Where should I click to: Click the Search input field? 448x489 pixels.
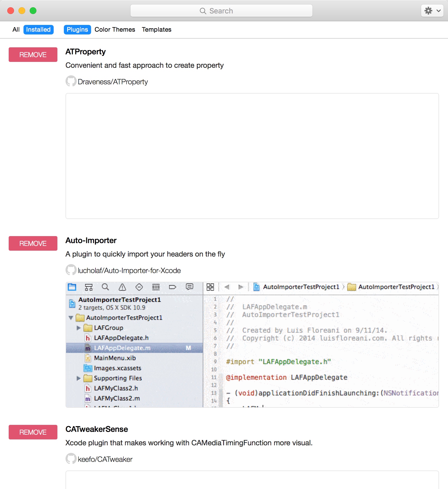click(221, 11)
